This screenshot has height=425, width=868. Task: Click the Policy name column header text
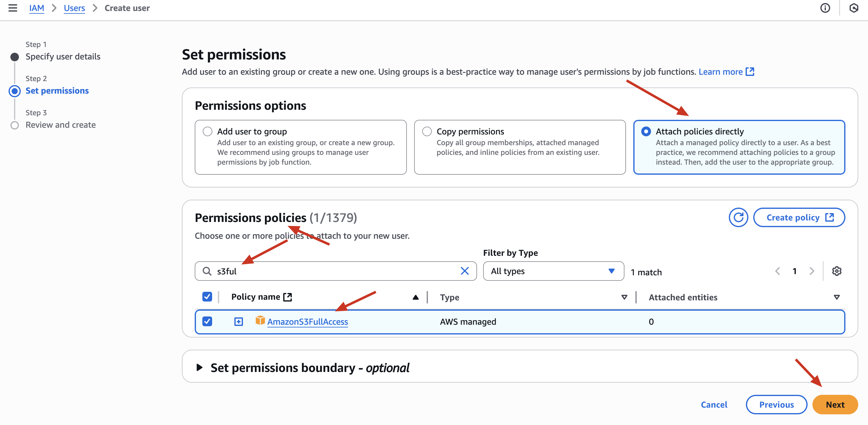[x=255, y=297]
